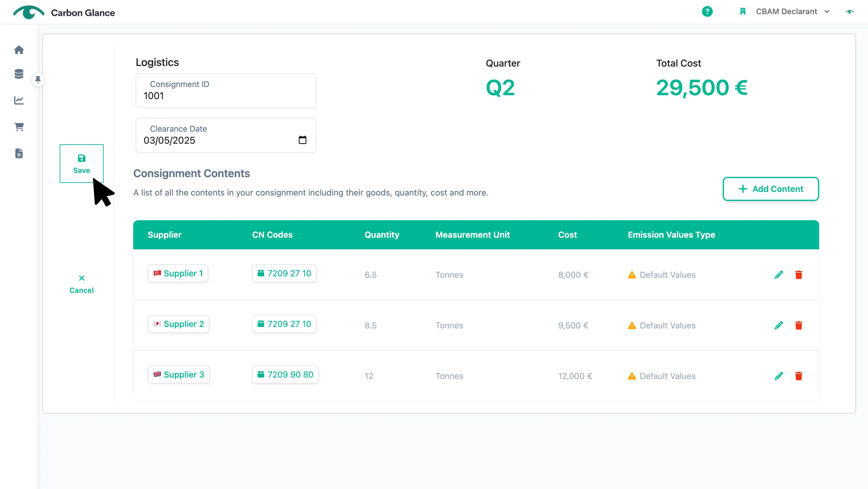Click CN code 7209 27 10 for Supplier 1
This screenshot has width=868, height=489.
[x=284, y=273]
